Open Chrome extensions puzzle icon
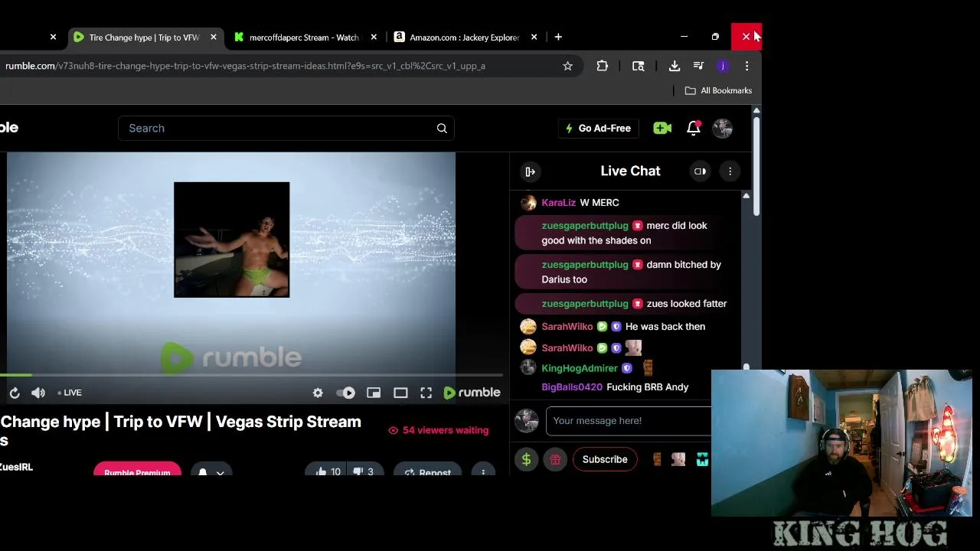Screen dimensions: 980x551 click(603, 66)
